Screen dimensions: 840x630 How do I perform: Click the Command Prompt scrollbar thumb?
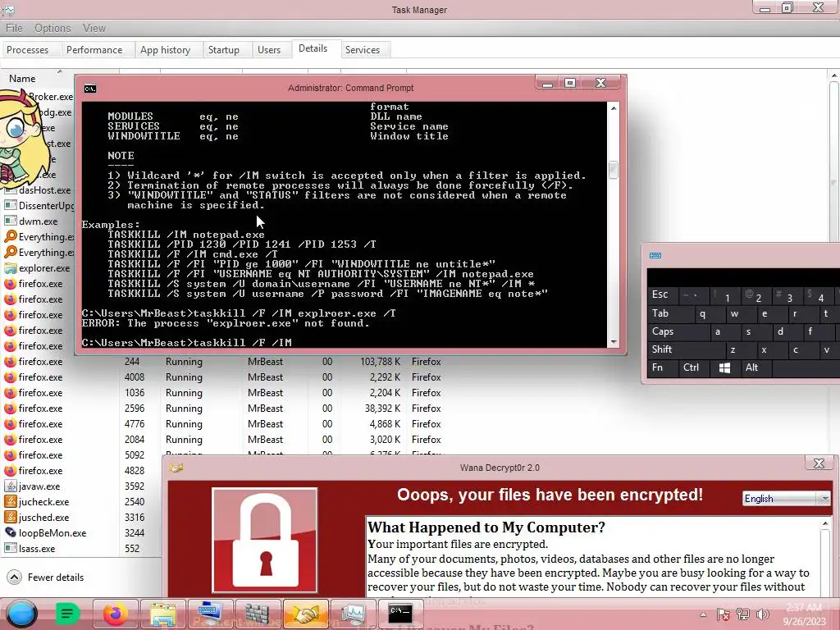pos(614,170)
